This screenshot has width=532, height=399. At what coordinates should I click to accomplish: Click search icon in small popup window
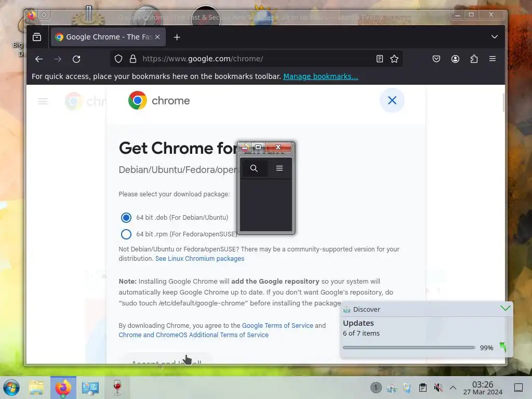point(254,168)
